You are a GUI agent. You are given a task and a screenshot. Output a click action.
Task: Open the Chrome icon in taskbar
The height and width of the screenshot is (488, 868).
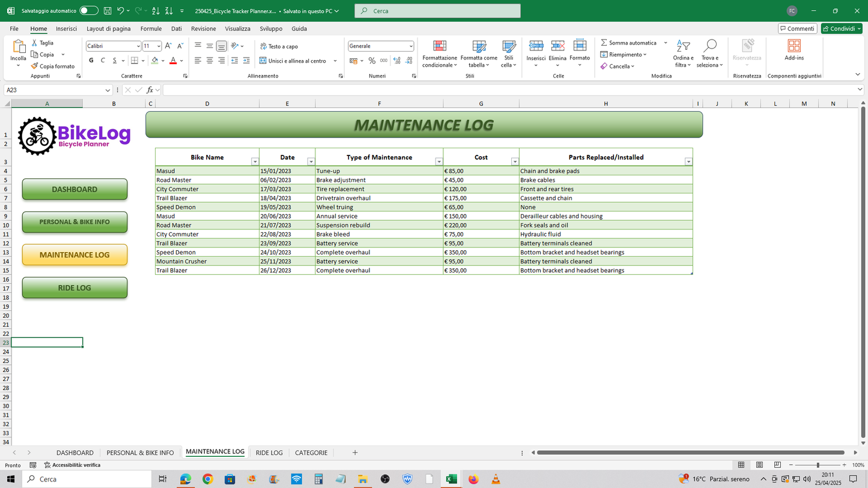tap(207, 479)
